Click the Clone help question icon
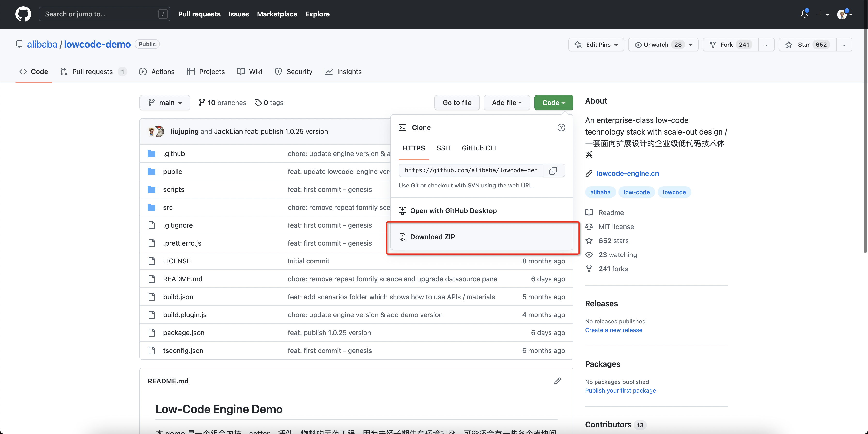 pos(561,127)
